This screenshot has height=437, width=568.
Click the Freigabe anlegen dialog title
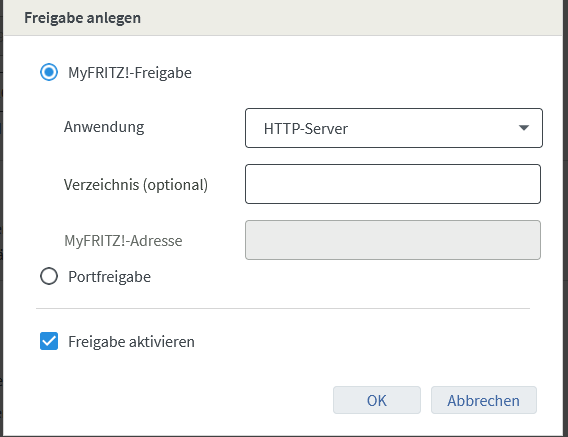83,18
